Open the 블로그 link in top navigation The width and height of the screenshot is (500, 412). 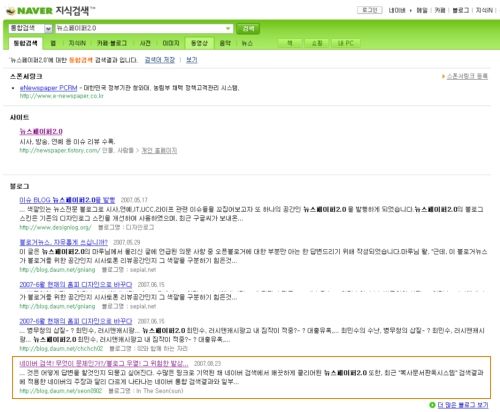coord(460,10)
